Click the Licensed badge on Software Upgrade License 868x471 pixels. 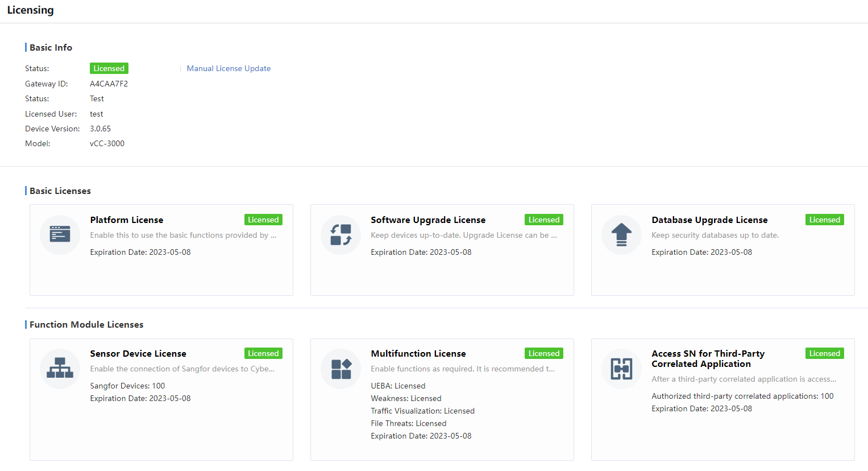pyautogui.click(x=543, y=220)
